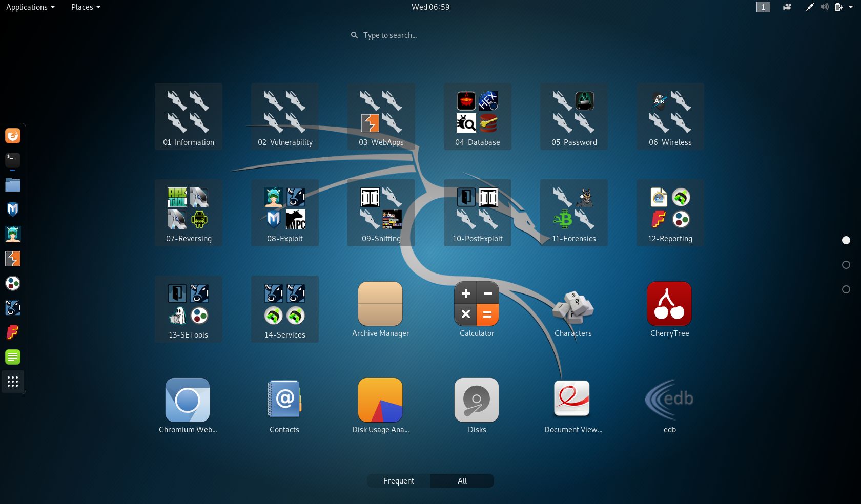This screenshot has height=504, width=861.
Task: Open the Terminal from the dock
Action: pos(13,160)
